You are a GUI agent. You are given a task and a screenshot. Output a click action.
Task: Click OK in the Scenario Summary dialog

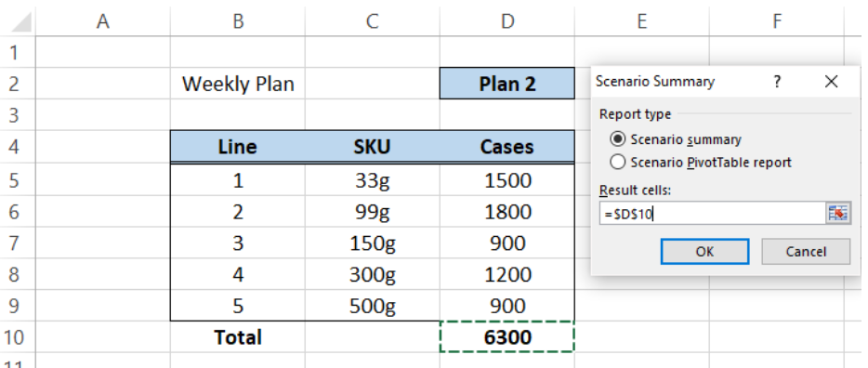pos(704,252)
